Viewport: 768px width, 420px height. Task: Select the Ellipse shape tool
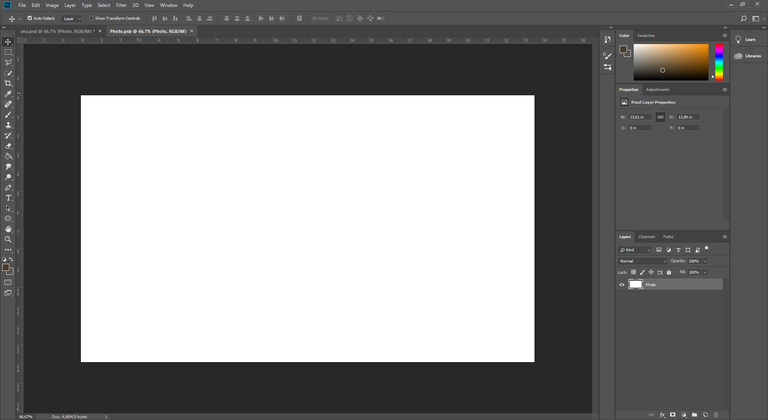point(8,219)
